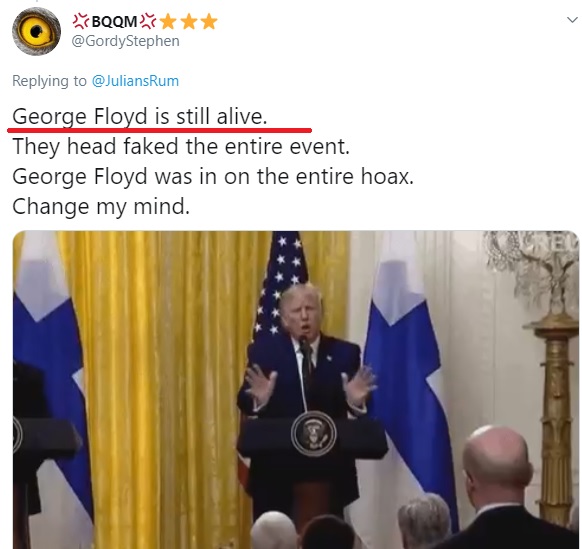Open the @JuliansRum profile link
582x549 pixels.
[x=135, y=81]
